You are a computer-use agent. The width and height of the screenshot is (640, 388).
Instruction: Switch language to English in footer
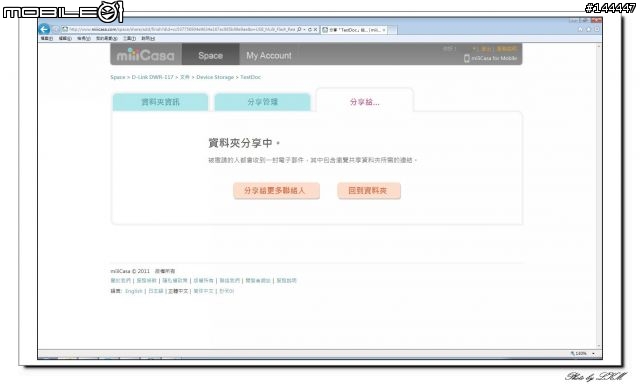tap(134, 291)
